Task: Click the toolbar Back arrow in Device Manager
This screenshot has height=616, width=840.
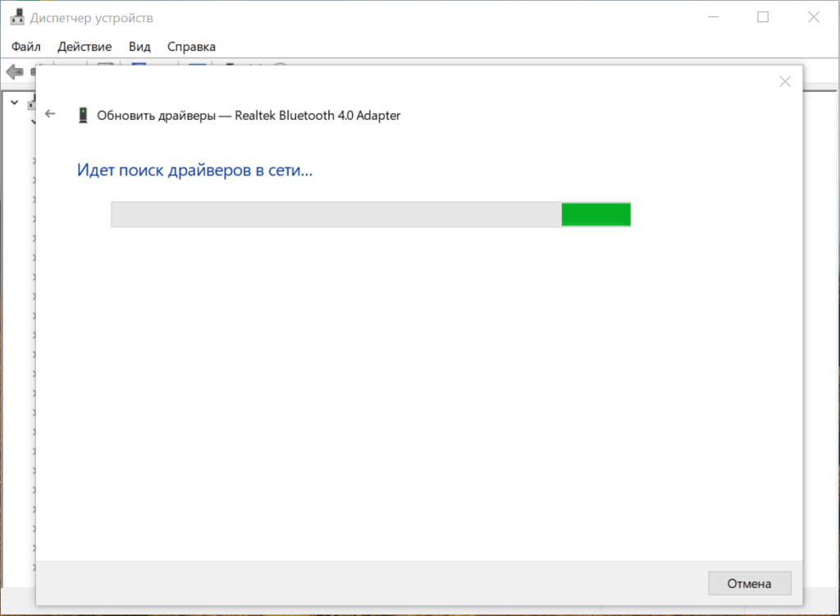Action: click(x=15, y=71)
